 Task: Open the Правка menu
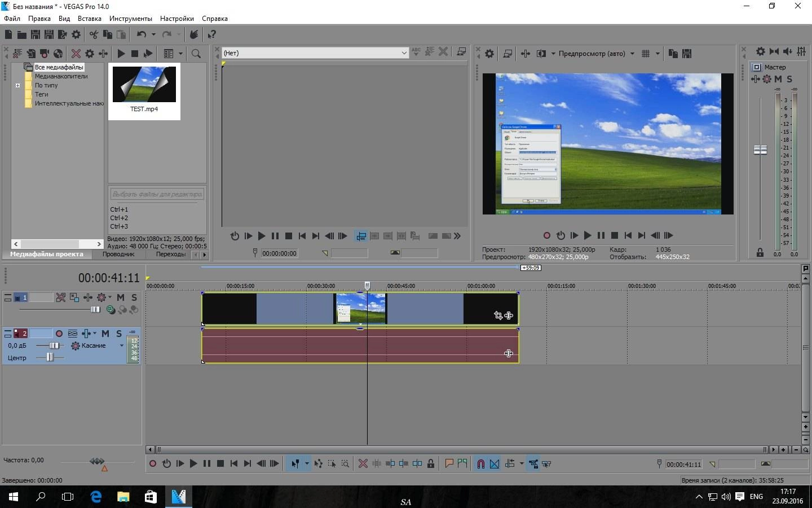[39, 19]
